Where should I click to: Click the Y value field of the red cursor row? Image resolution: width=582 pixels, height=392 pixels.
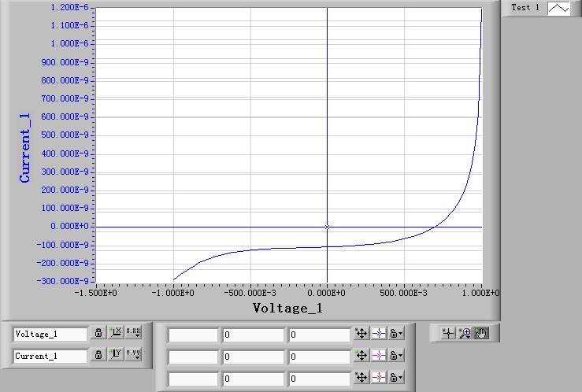click(x=320, y=379)
